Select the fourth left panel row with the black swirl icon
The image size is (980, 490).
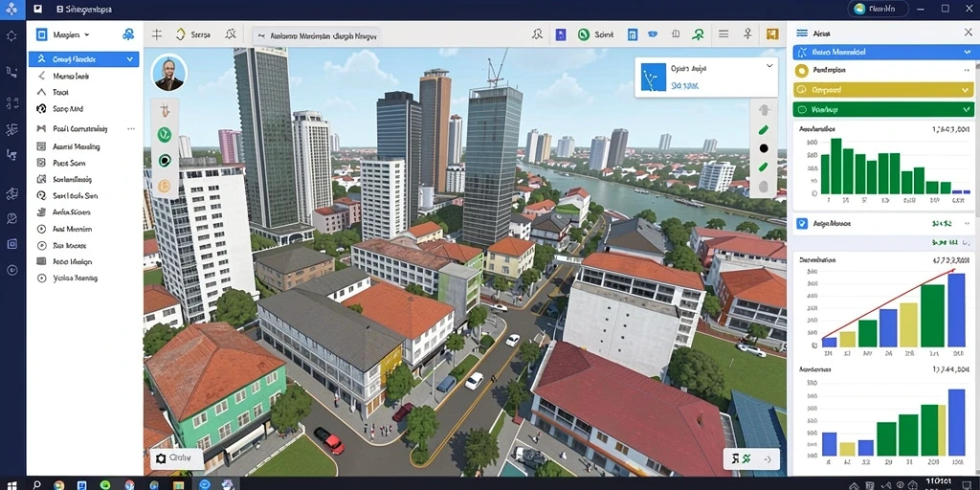pos(85,109)
